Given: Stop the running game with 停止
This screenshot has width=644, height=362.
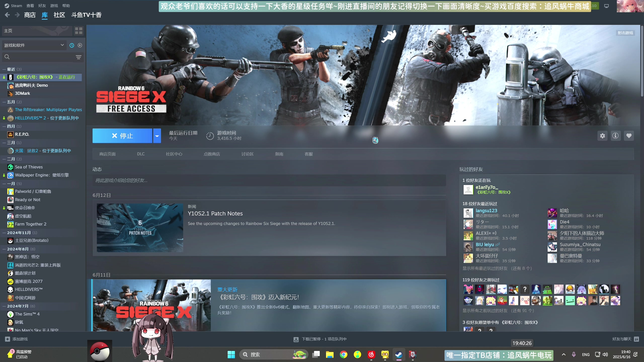Looking at the screenshot, I should click(x=122, y=136).
